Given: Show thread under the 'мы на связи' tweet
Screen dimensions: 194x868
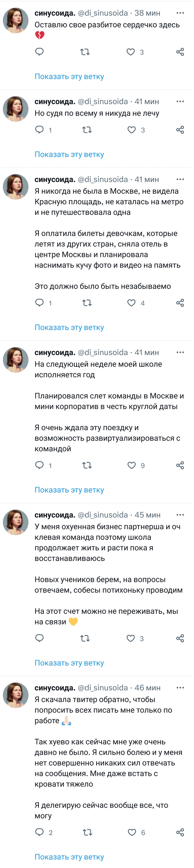Looking at the screenshot, I should (x=69, y=663).
